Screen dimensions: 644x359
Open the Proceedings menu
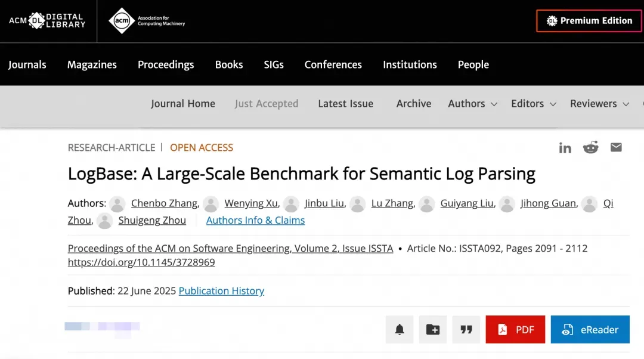(x=166, y=64)
